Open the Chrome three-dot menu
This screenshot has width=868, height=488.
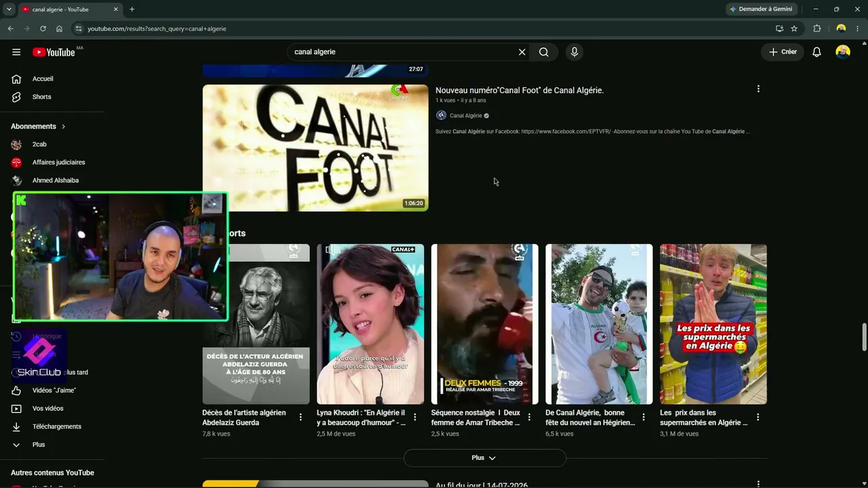point(858,28)
